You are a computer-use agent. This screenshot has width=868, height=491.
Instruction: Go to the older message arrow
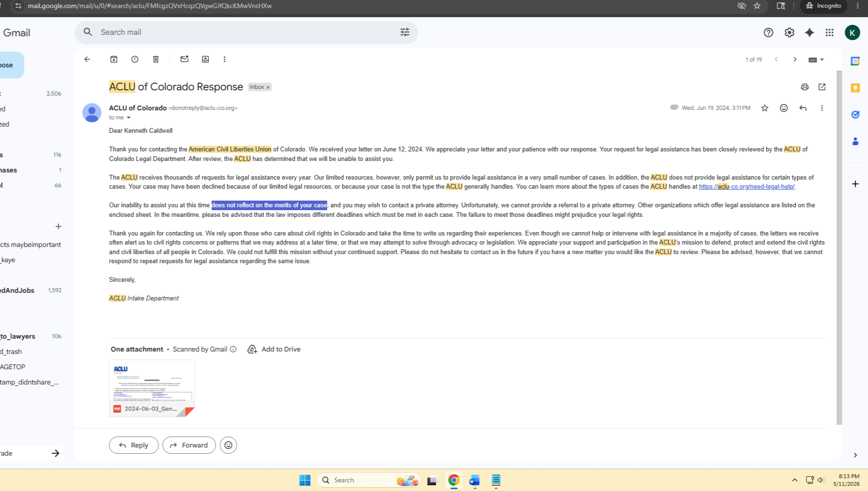(x=795, y=59)
